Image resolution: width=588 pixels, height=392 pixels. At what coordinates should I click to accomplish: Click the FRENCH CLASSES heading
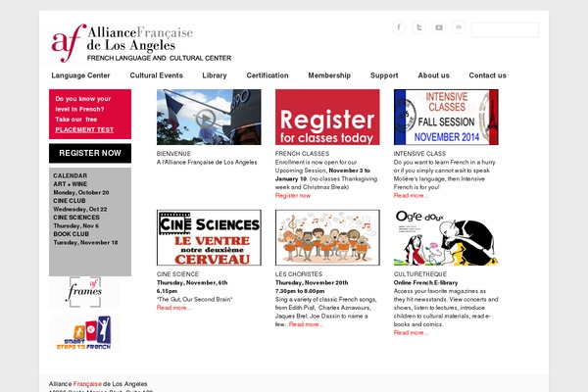[302, 154]
